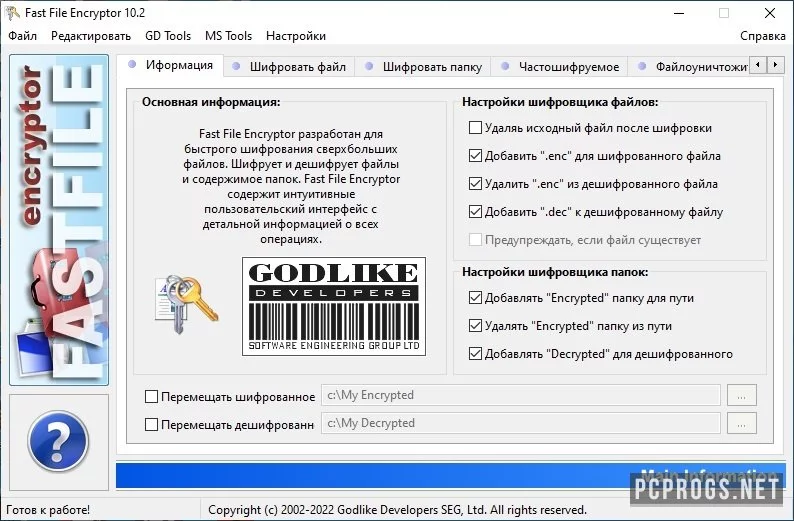Screen dimensions: 794x521
Task: Click the c:\My Decrypted path field
Action: 521,423
